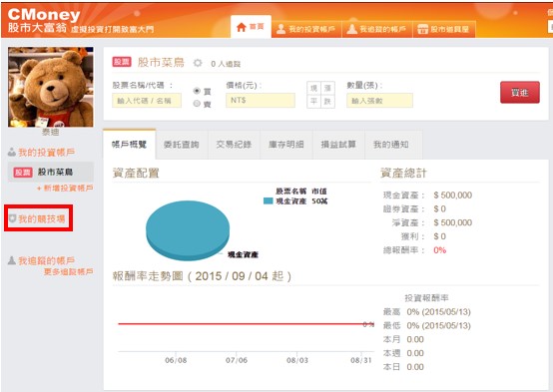553x392 pixels.
Task: Click the teddy bear profile picture
Action: pos(51,87)
